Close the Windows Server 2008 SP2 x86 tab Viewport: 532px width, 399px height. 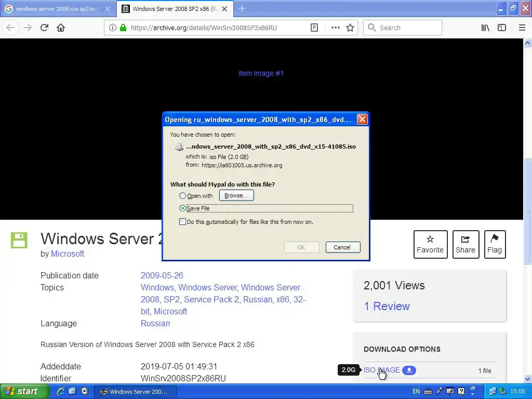coord(224,9)
